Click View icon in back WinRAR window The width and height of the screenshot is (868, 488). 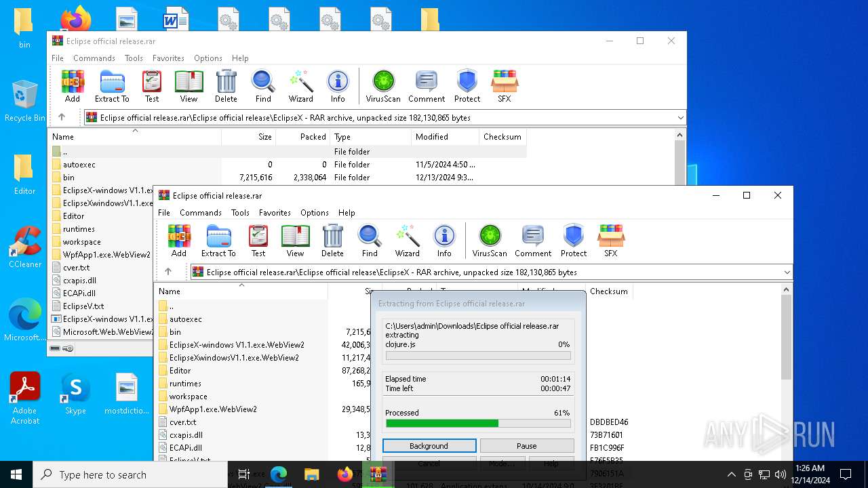pos(189,87)
